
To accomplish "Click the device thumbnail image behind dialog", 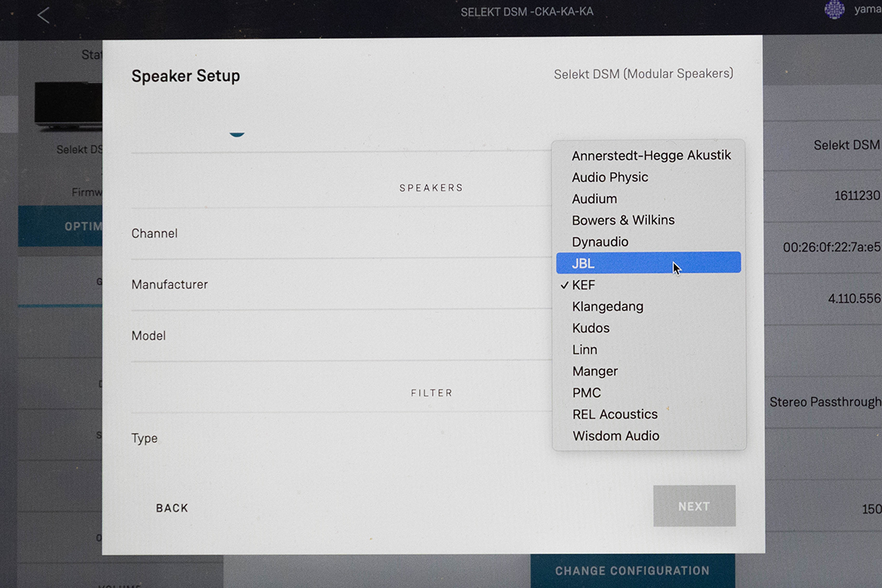I will coord(68,107).
